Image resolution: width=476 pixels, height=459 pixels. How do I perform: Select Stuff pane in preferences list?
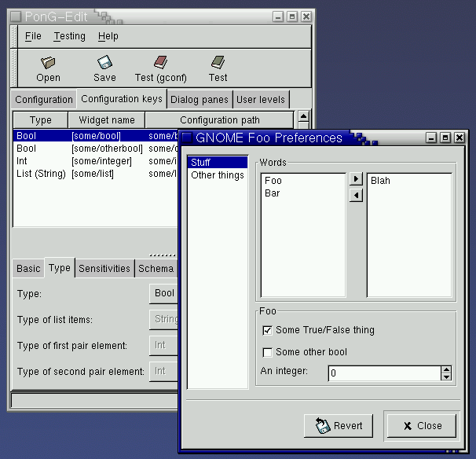218,163
